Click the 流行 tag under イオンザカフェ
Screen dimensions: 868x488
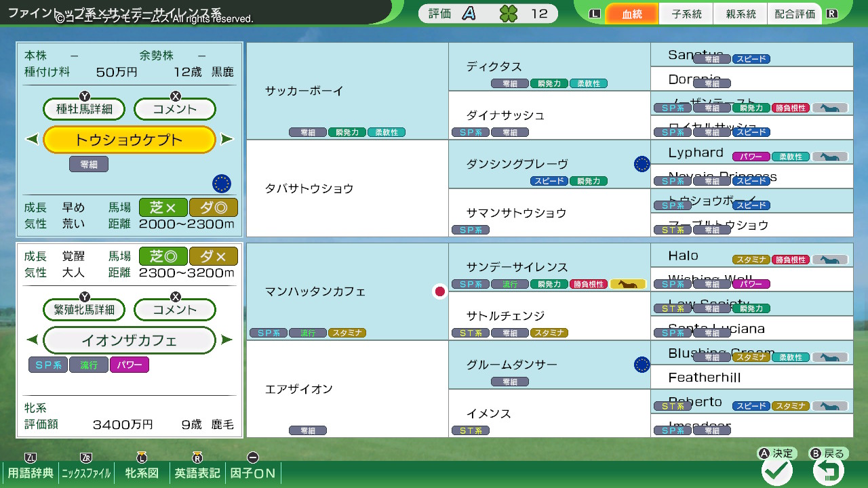coord(89,365)
